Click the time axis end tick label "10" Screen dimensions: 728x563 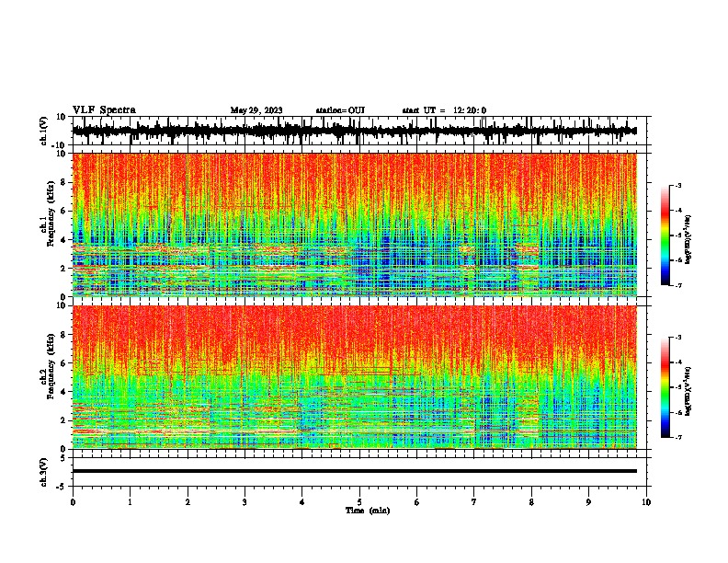(646, 502)
